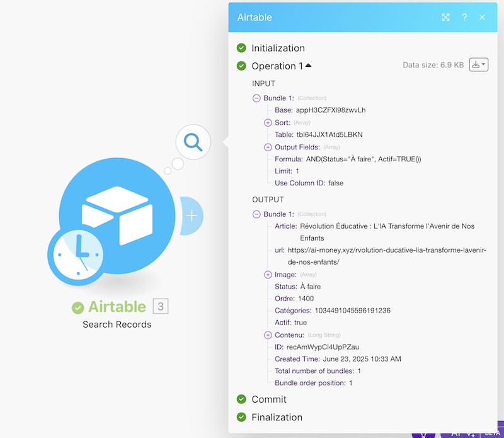Click the Article title Révolution Éducative text
This screenshot has width=504, height=438.
[x=387, y=232]
